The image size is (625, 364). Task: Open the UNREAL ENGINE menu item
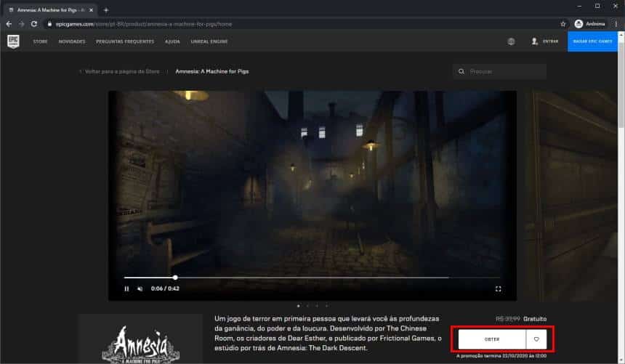pyautogui.click(x=209, y=41)
